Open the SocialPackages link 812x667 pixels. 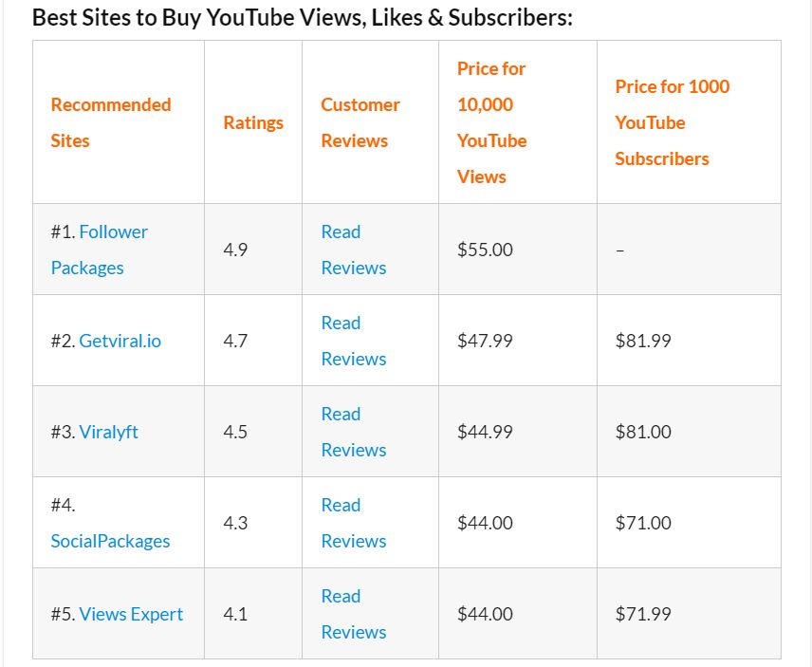pyautogui.click(x=110, y=541)
